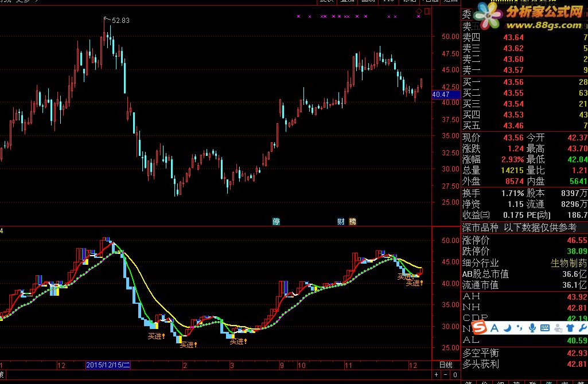Image resolution: width=588 pixels, height=384 pixels.
Task: Click the highlighted date 2015/12/15/二
Action: click(x=108, y=365)
